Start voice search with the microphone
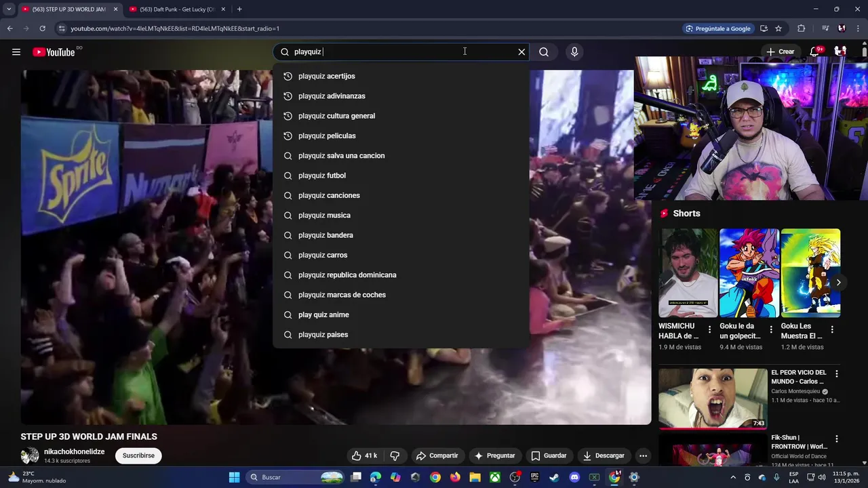Viewport: 868px width, 488px height. pos(574,52)
